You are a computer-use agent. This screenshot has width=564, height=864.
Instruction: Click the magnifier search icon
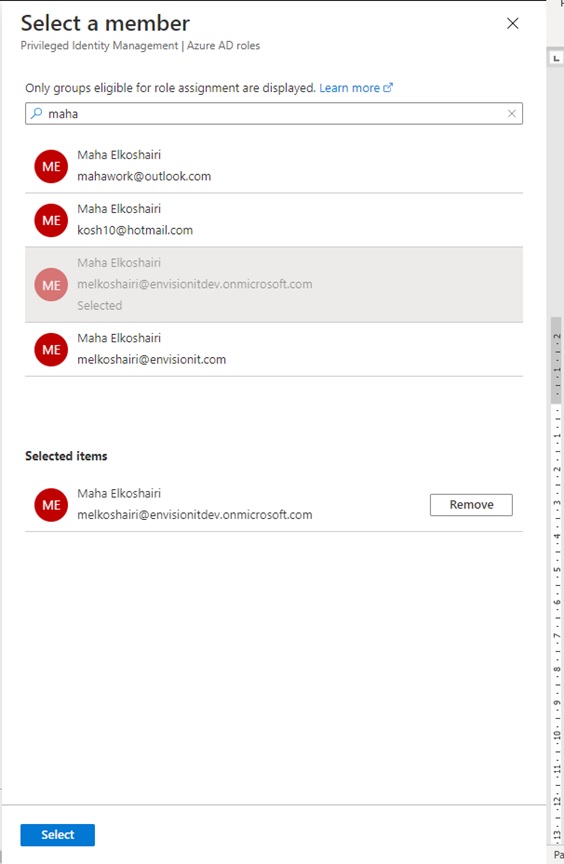(x=36, y=114)
